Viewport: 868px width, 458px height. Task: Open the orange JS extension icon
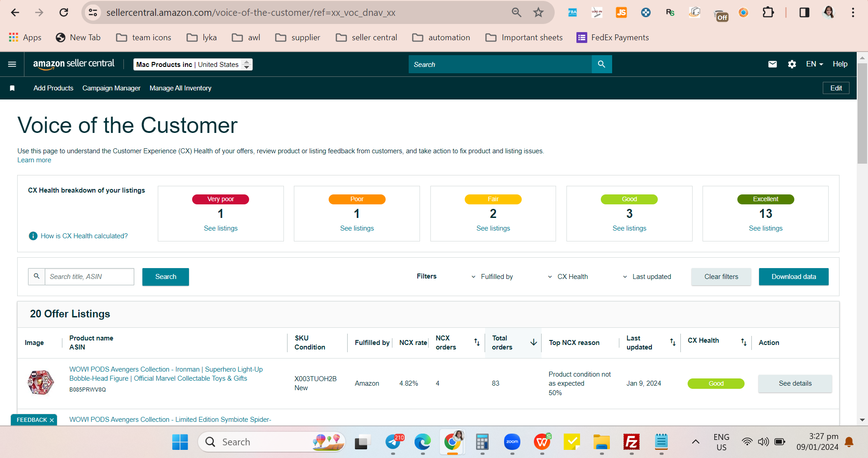click(621, 13)
